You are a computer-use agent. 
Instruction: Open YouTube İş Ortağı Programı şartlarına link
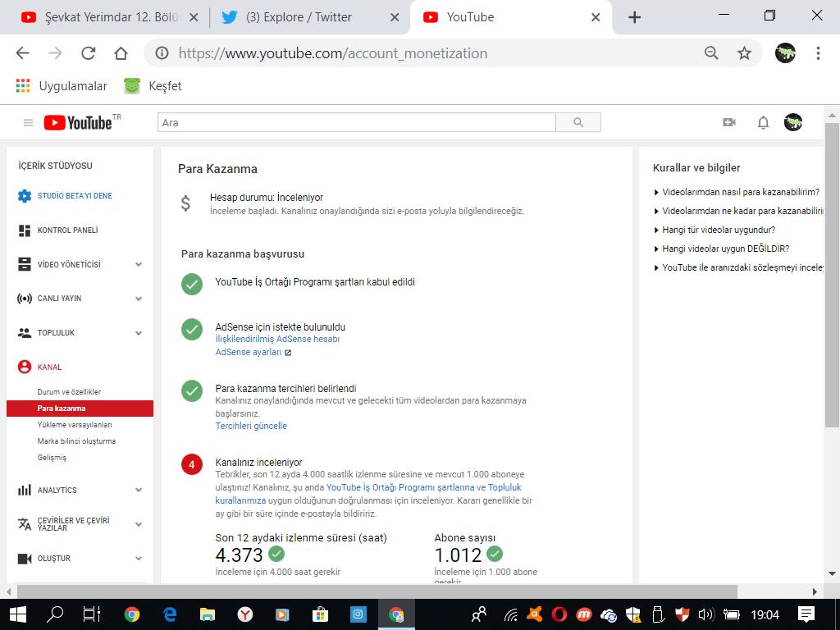[400, 487]
